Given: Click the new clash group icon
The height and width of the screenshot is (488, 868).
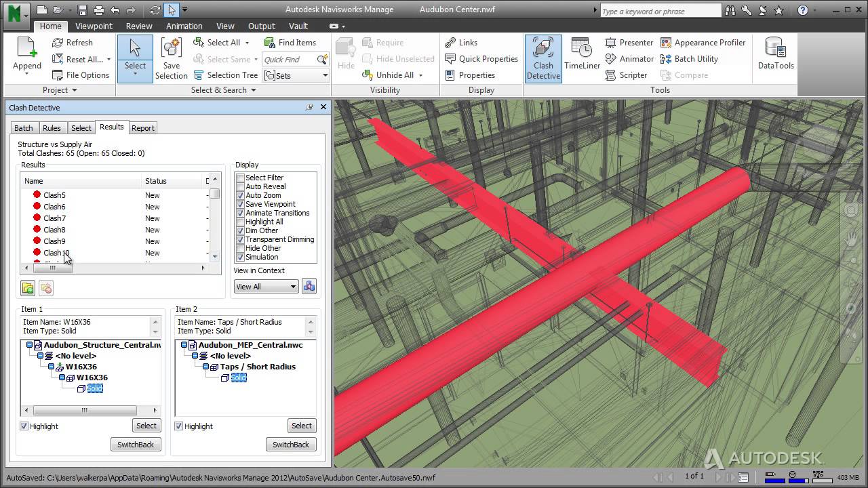Looking at the screenshot, I should [x=28, y=288].
